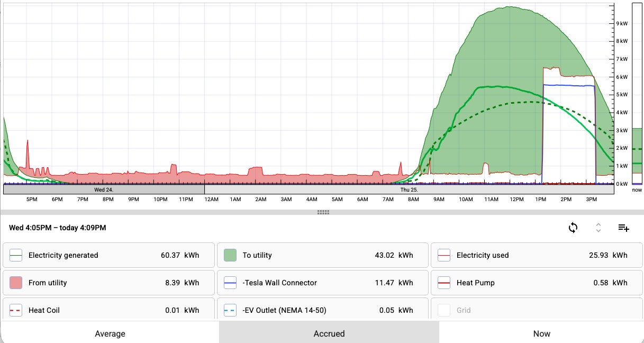Click the Tesla Wall Connector line icon
This screenshot has width=644, height=343.
(x=230, y=283)
